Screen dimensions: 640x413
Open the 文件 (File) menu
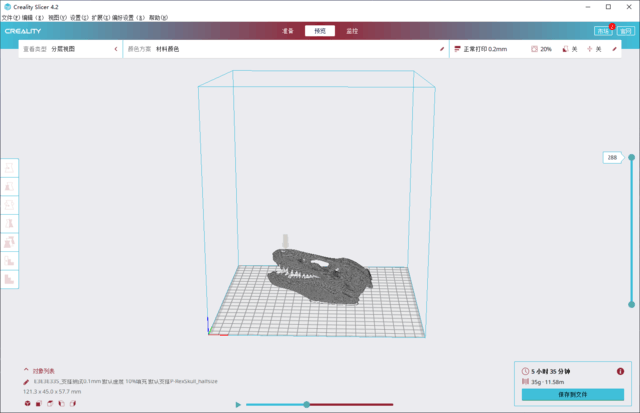[11, 18]
